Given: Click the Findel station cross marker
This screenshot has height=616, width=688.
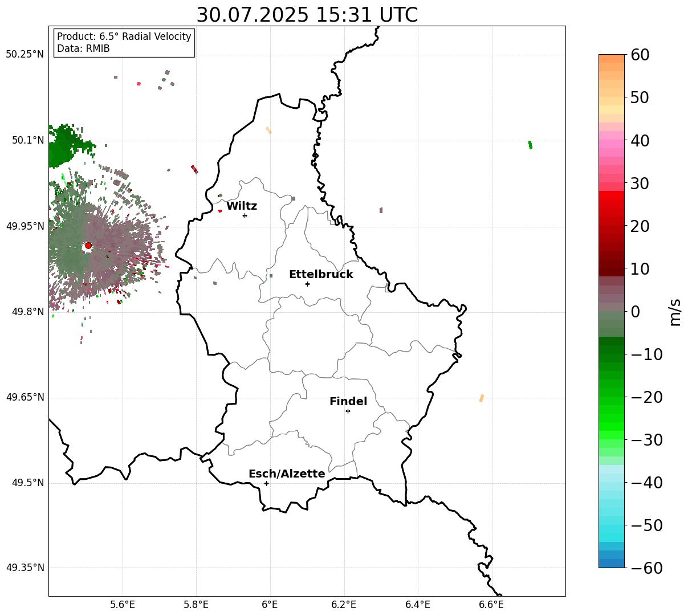Looking at the screenshot, I should coord(348,411).
